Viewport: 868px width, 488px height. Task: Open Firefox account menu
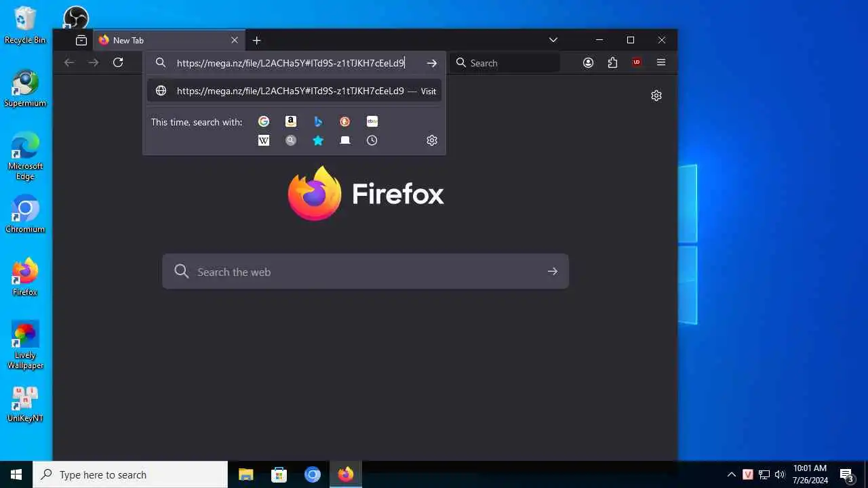(588, 62)
